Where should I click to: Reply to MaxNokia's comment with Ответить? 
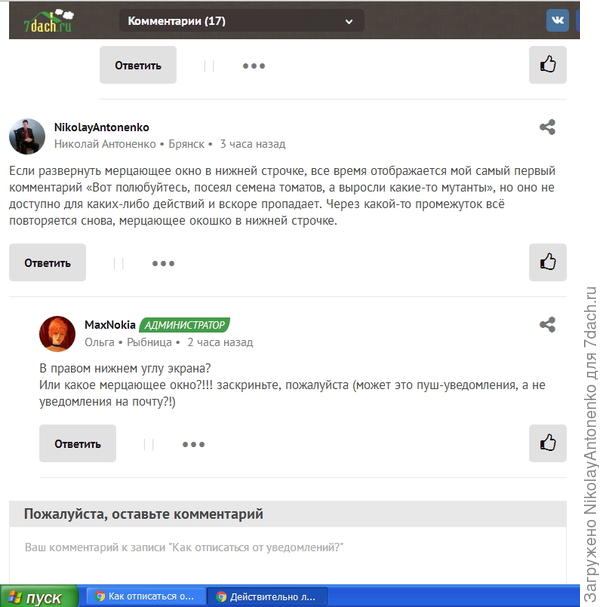[77, 443]
